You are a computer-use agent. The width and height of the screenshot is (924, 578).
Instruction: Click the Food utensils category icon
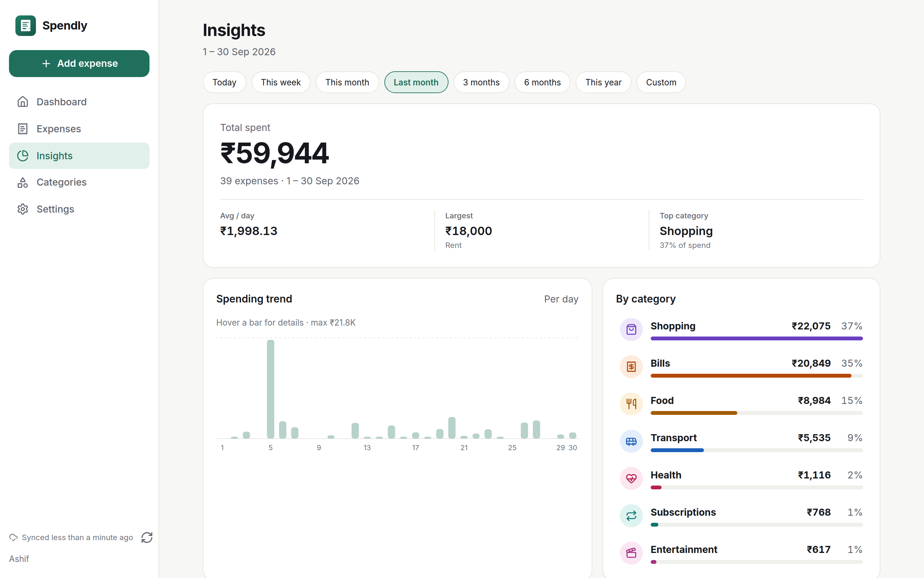click(x=631, y=404)
